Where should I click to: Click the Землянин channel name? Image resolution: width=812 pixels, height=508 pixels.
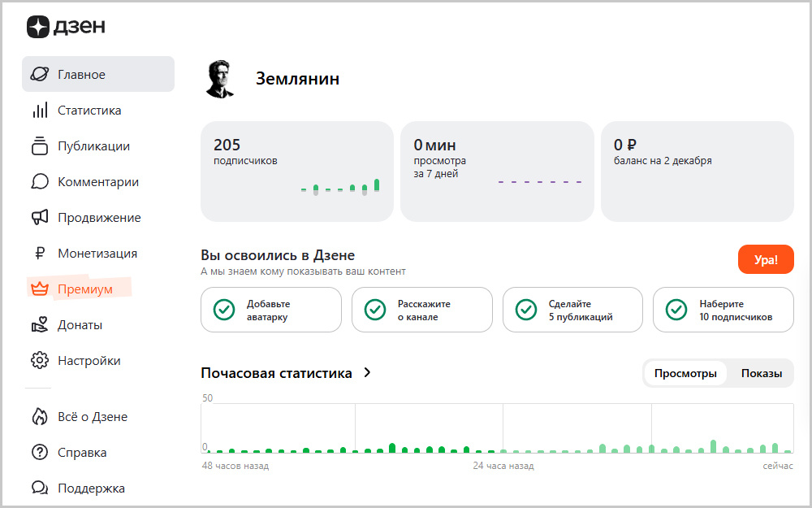[x=298, y=79]
